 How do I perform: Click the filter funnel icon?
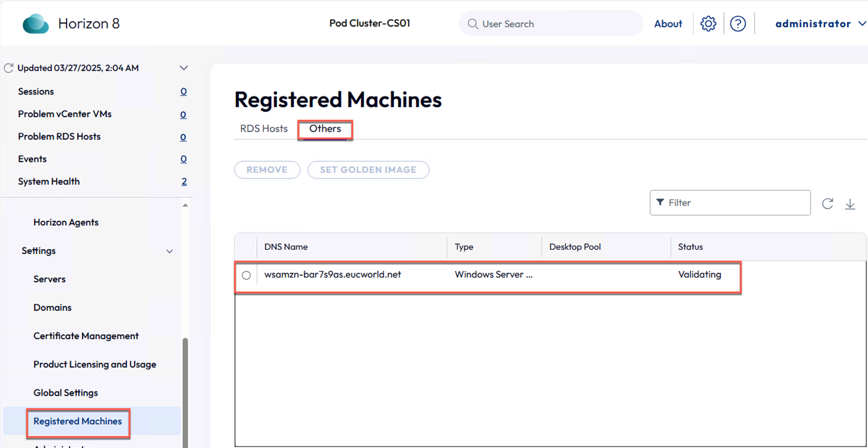[660, 202]
